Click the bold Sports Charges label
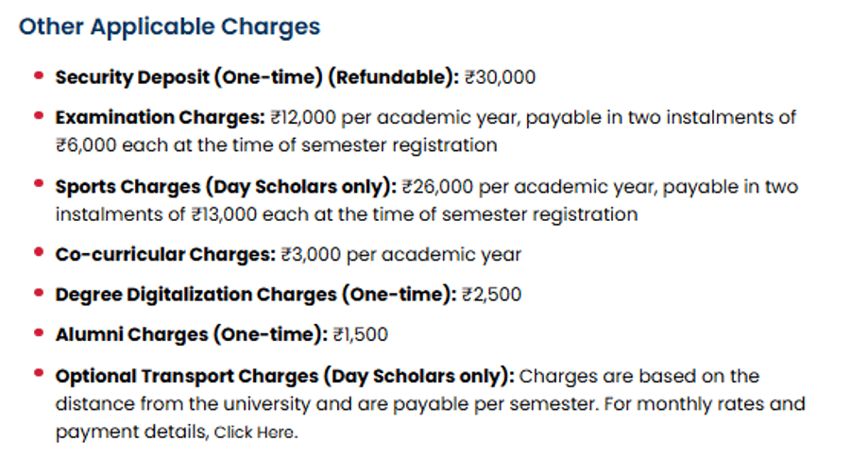 226,187
